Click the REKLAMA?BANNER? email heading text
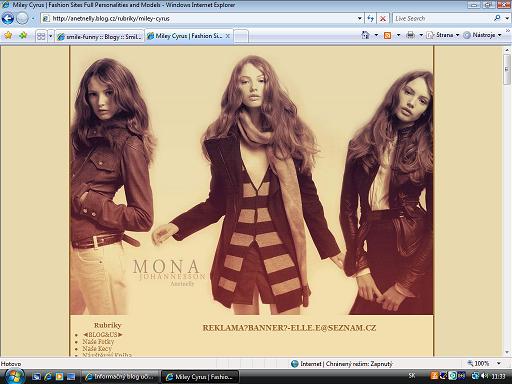The height and width of the screenshot is (384, 512). [x=289, y=328]
